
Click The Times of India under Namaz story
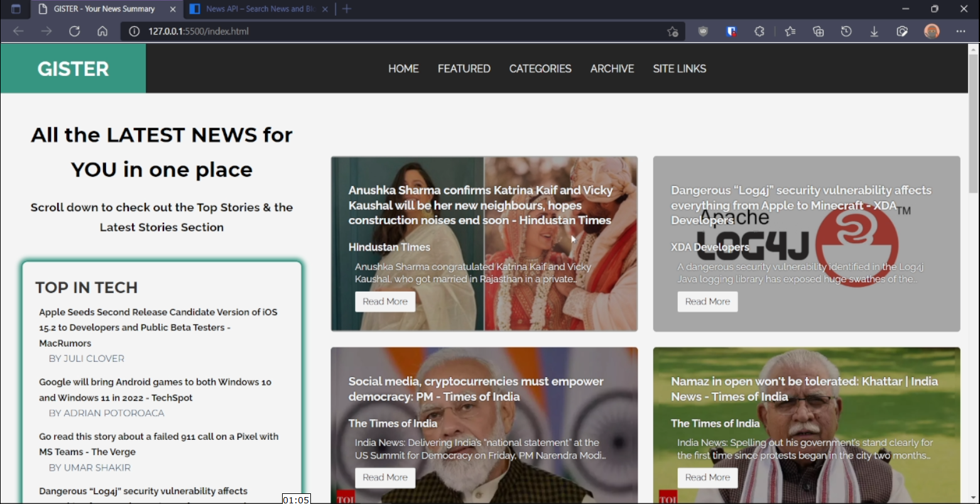715,424
